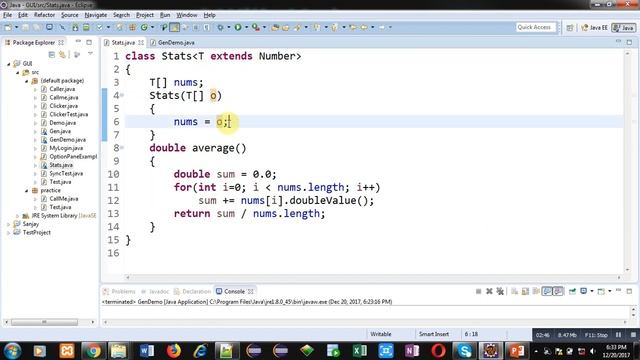Open the Edit menu
Screen dimensions: 640x360
click(x=23, y=15)
